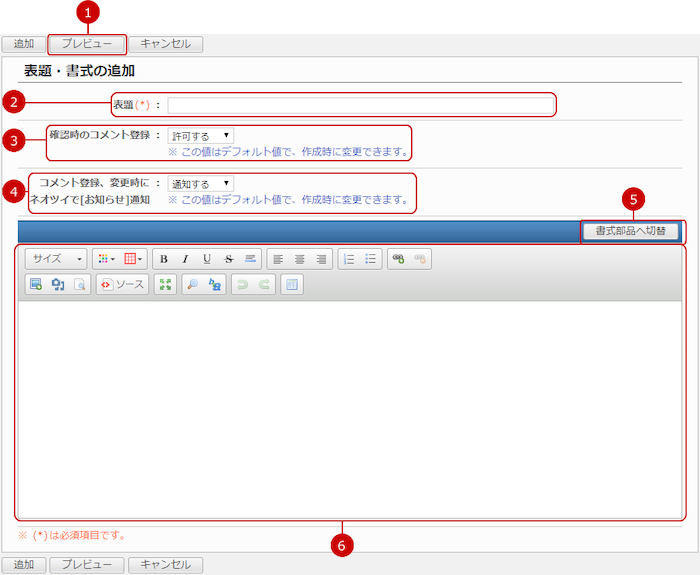Open the 確認時のコメント登録 dropdown
The height and width of the screenshot is (575, 700).
[200, 136]
